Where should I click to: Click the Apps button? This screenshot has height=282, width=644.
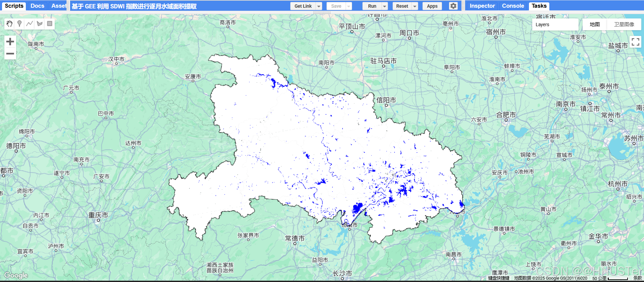click(432, 6)
